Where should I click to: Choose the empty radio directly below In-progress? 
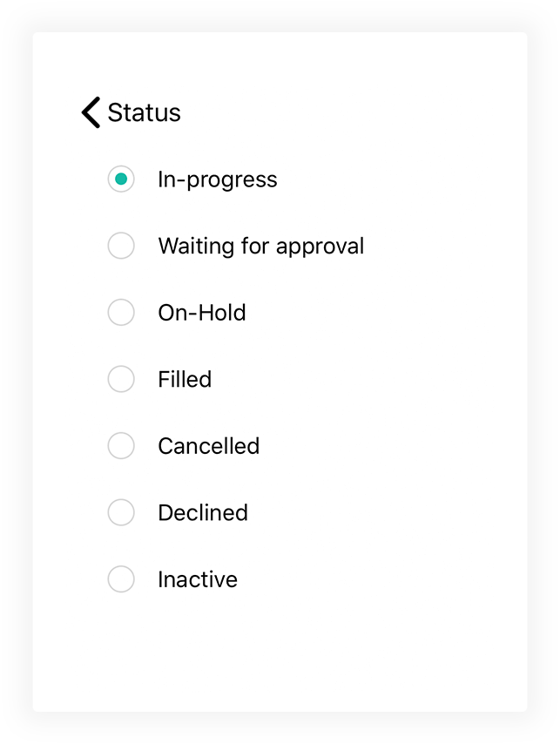pyautogui.click(x=121, y=246)
